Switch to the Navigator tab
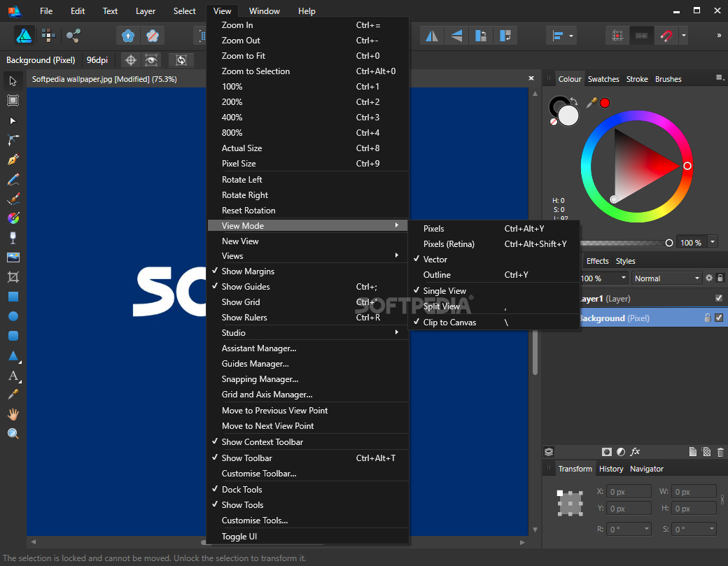The height and width of the screenshot is (566, 728). point(646,469)
